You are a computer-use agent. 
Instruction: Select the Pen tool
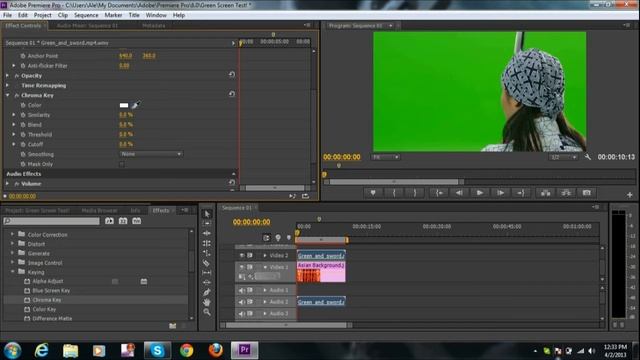(x=207, y=292)
